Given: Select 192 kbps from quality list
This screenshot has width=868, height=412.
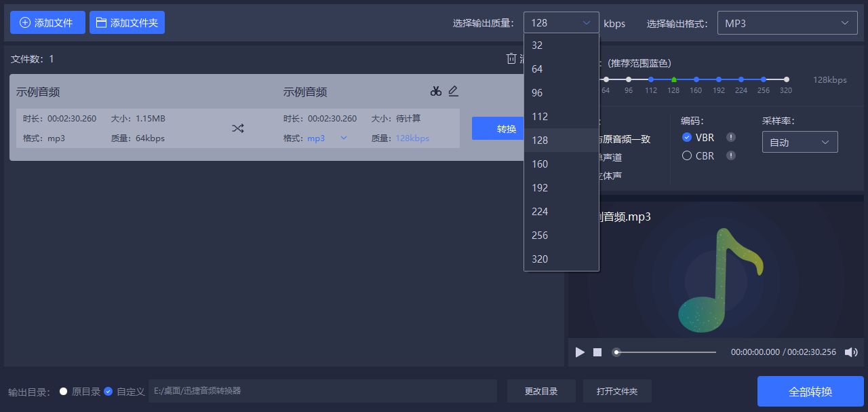Looking at the screenshot, I should click(561, 188).
